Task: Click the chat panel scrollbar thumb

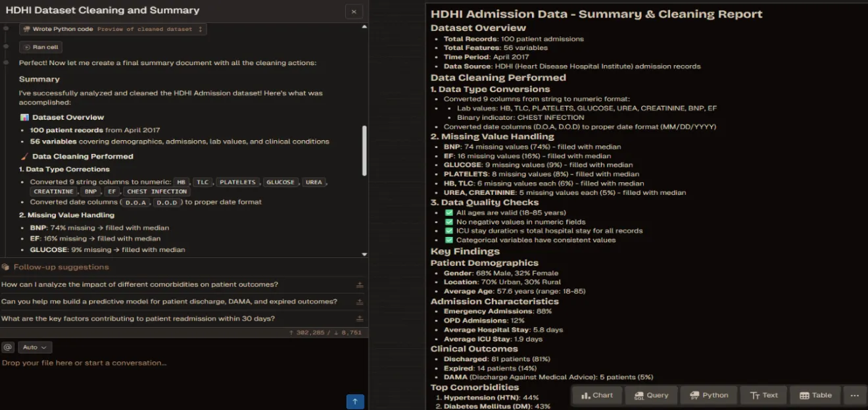Action: (364, 149)
